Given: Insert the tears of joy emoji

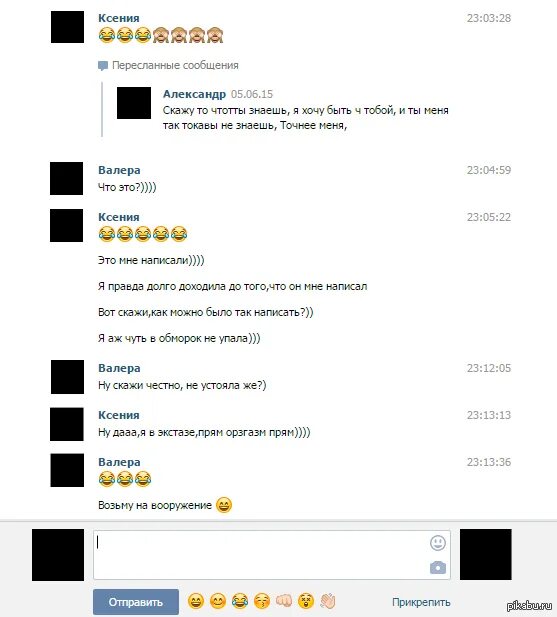Looking at the screenshot, I should tap(240, 601).
